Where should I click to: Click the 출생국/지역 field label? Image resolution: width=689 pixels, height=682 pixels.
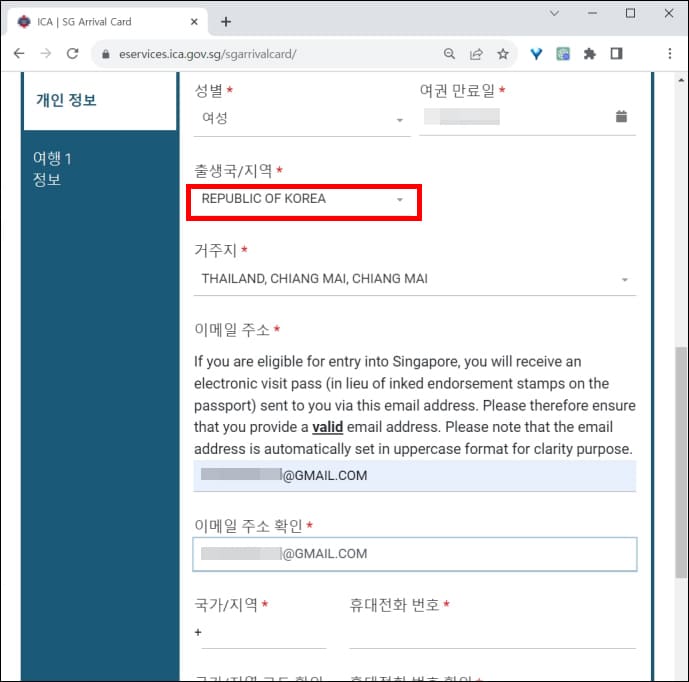click(233, 170)
